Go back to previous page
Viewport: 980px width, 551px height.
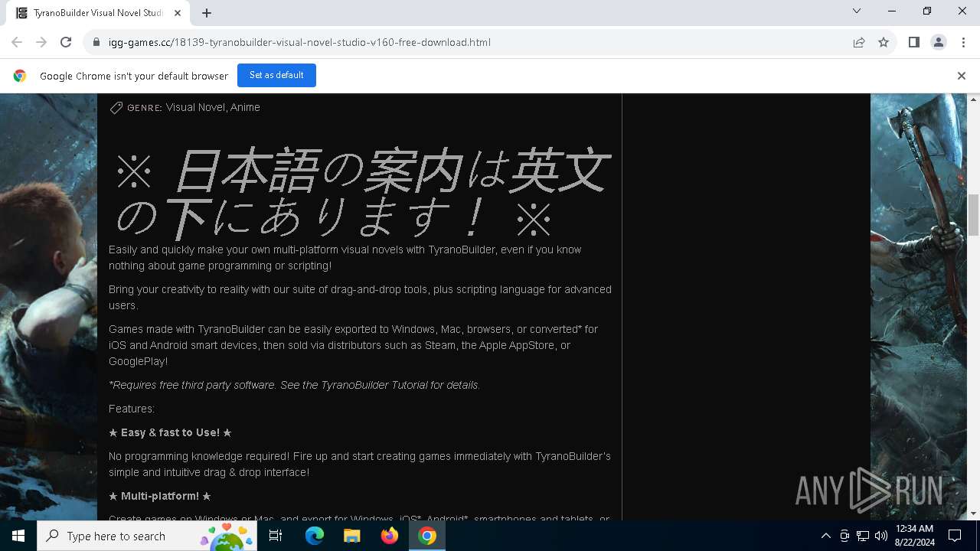tap(17, 42)
